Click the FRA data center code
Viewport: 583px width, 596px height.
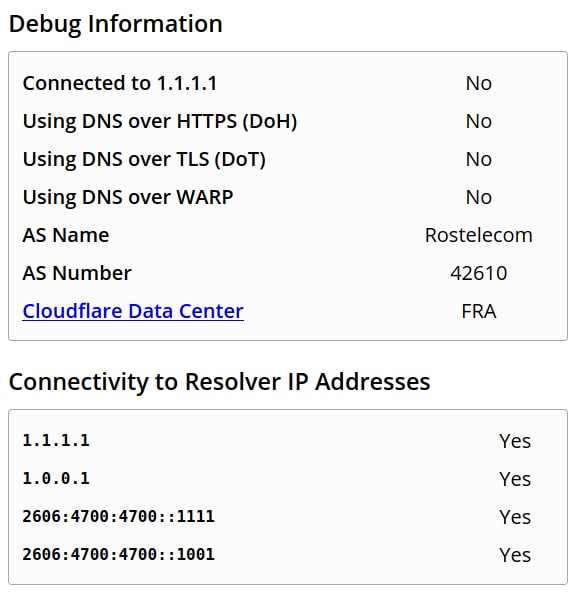(x=478, y=311)
